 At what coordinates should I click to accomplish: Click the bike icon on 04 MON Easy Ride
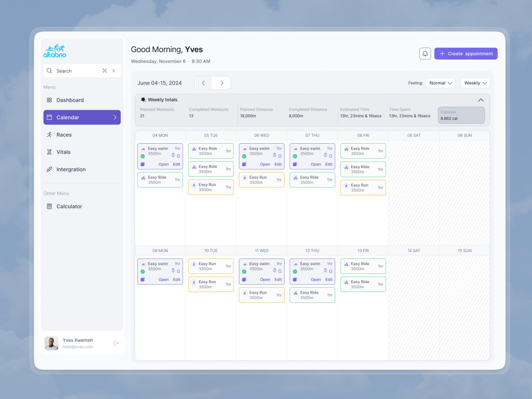pos(143,178)
